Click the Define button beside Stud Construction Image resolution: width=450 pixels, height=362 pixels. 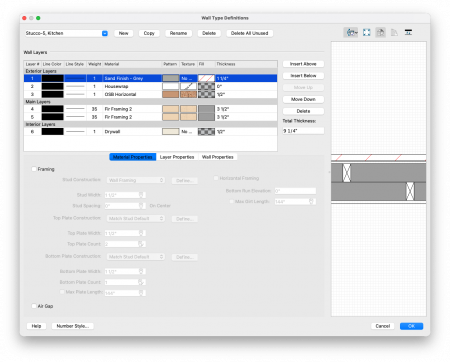tap(185, 180)
